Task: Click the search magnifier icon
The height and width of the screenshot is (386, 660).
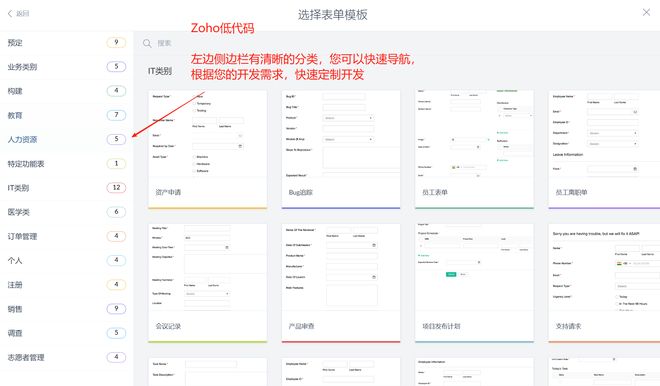Action: pyautogui.click(x=147, y=43)
